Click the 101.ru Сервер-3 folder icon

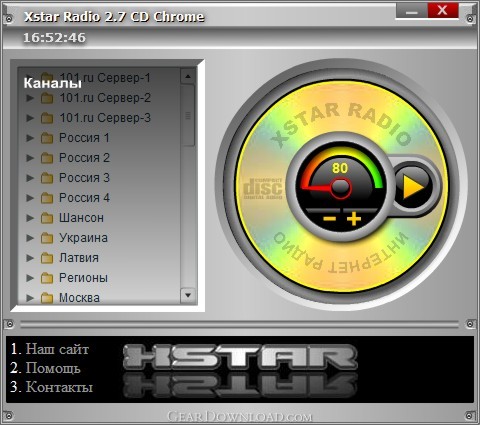coord(47,118)
